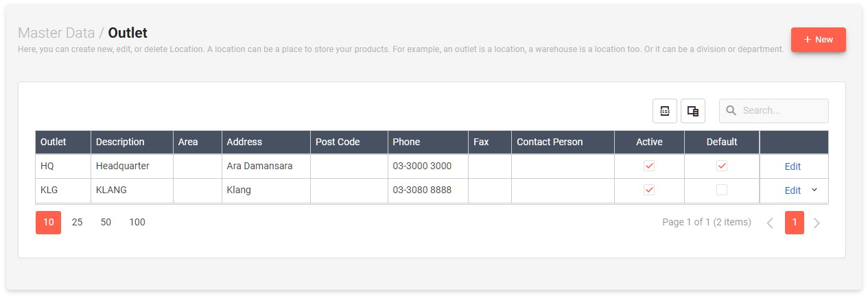The image size is (868, 298).
Task: Enable Default checkbox for KLG outlet
Action: pos(721,190)
